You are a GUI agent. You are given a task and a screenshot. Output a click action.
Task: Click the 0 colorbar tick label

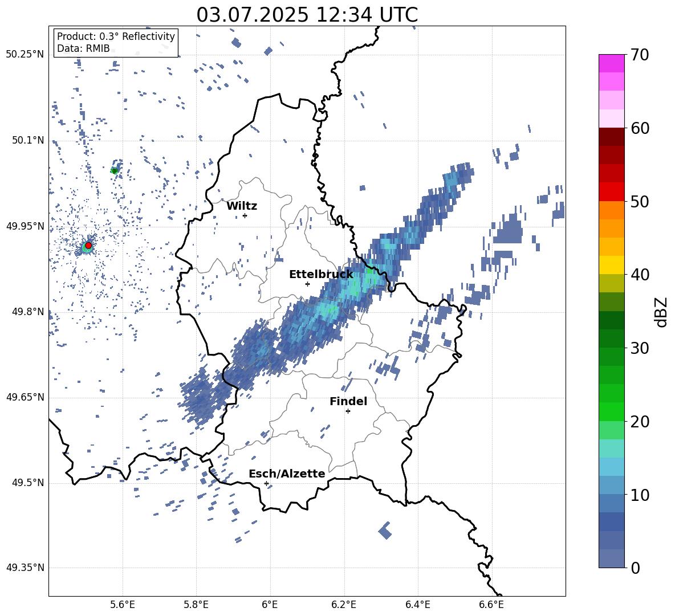point(635,568)
